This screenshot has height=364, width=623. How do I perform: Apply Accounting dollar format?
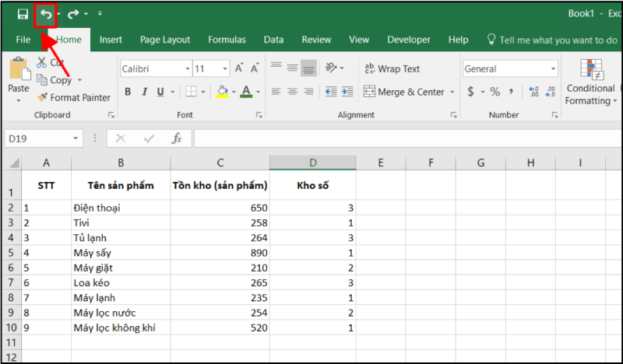pyautogui.click(x=471, y=92)
